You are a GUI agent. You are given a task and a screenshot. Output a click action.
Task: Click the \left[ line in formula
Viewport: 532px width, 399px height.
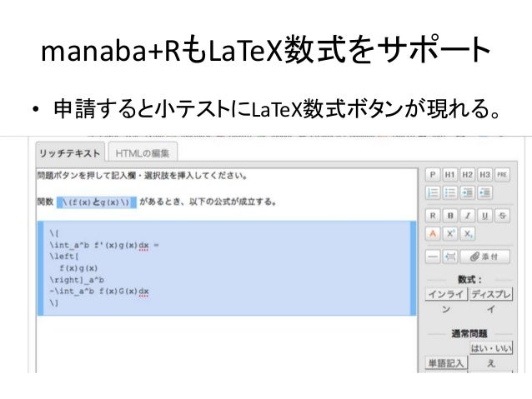point(64,257)
